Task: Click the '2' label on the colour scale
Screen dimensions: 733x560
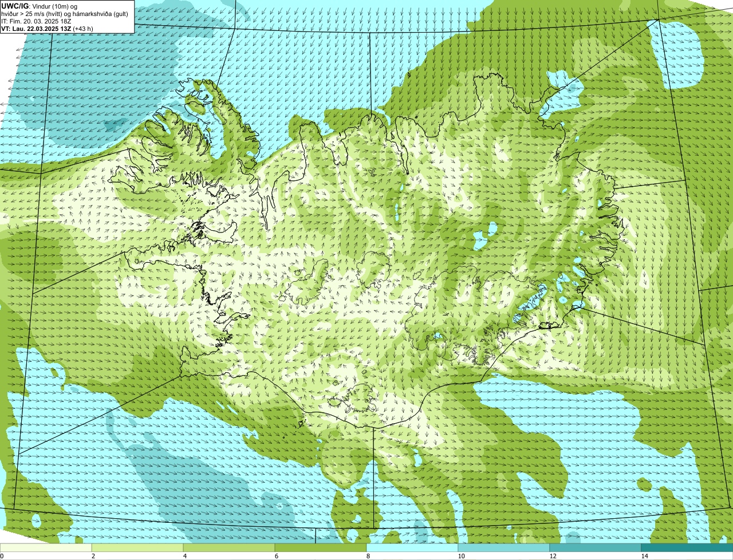Action: click(x=93, y=556)
